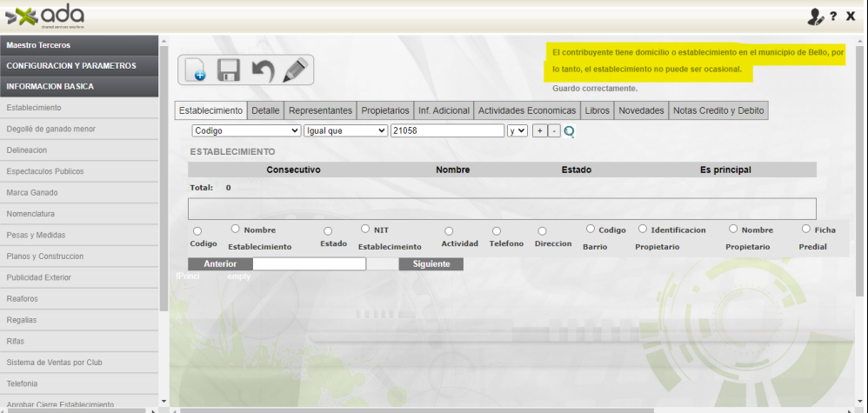This screenshot has height=413, width=868.
Task: Select the Nombre Establecimiento radio button
Action: [236, 230]
